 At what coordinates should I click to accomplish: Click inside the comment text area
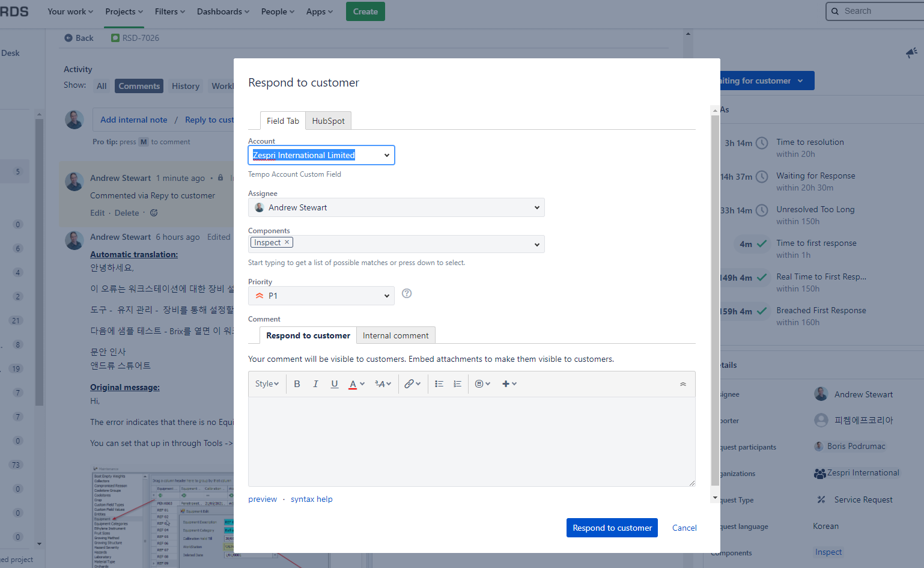point(472,442)
